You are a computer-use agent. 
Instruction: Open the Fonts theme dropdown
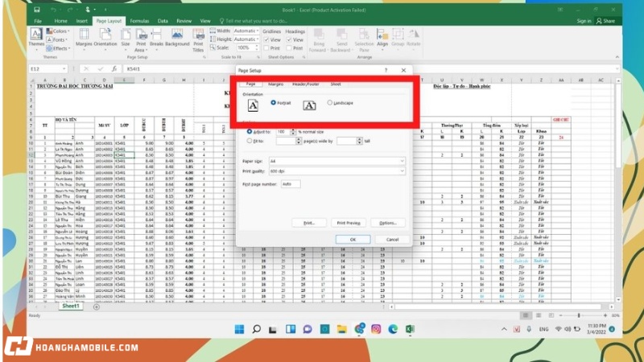[56, 39]
